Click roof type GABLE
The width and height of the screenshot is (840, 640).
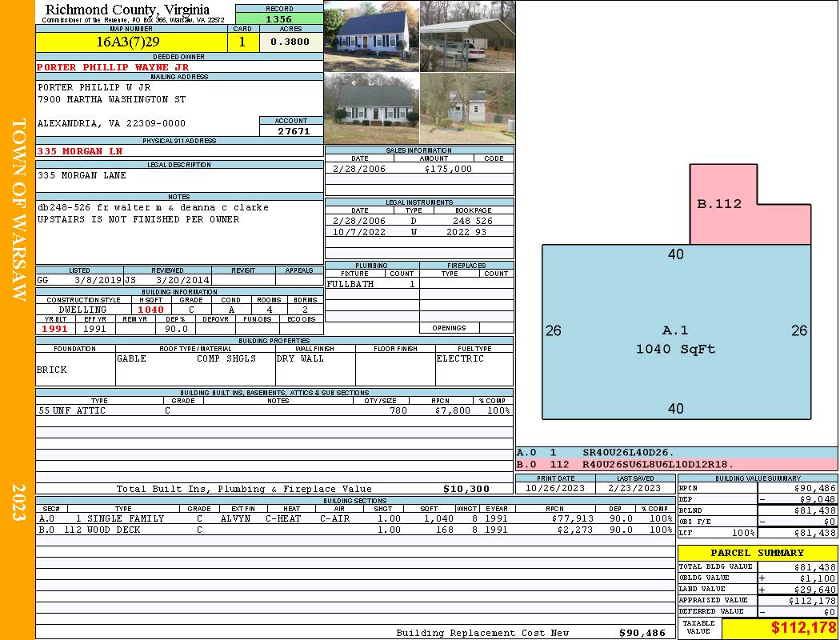click(x=131, y=358)
